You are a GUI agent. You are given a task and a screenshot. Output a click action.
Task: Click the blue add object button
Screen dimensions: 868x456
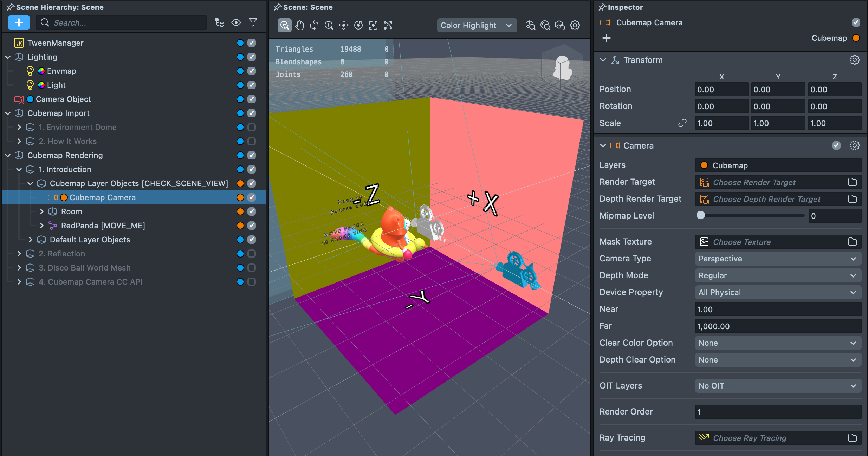[x=19, y=23]
